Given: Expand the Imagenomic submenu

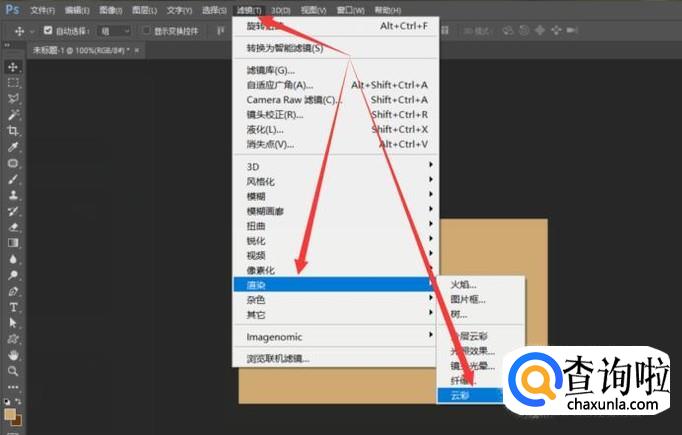Looking at the screenshot, I should pyautogui.click(x=335, y=337).
